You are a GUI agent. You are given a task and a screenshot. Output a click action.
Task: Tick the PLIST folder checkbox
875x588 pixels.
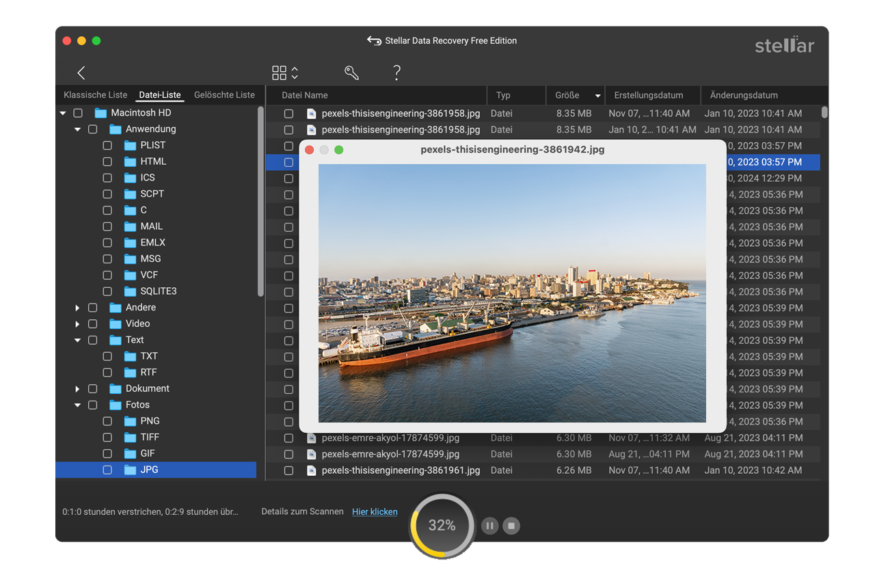click(107, 145)
